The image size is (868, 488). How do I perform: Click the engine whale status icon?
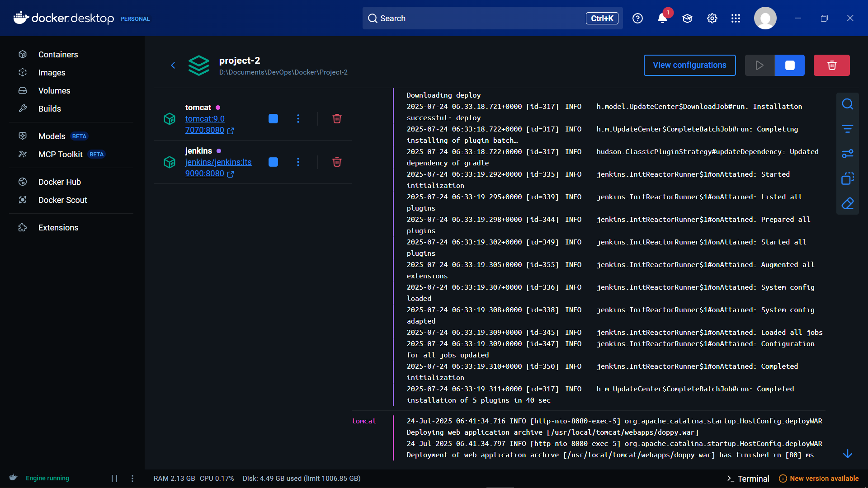tap(13, 478)
